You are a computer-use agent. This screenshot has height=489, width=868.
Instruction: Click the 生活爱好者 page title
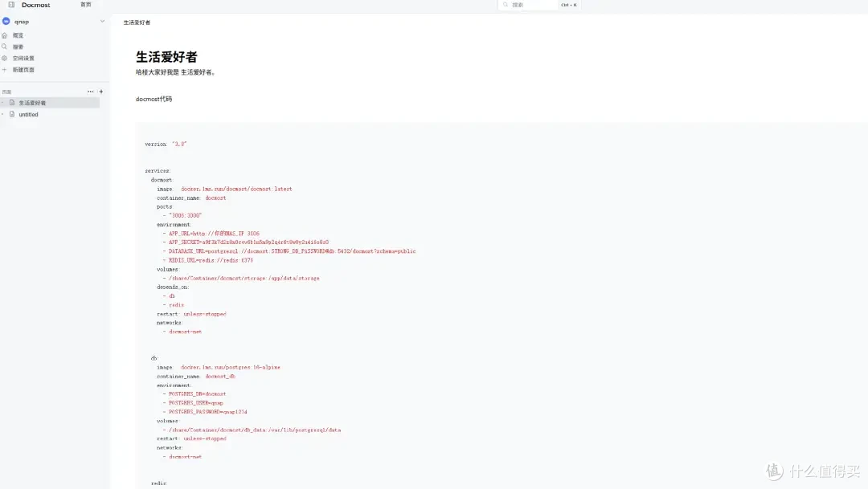pos(166,57)
